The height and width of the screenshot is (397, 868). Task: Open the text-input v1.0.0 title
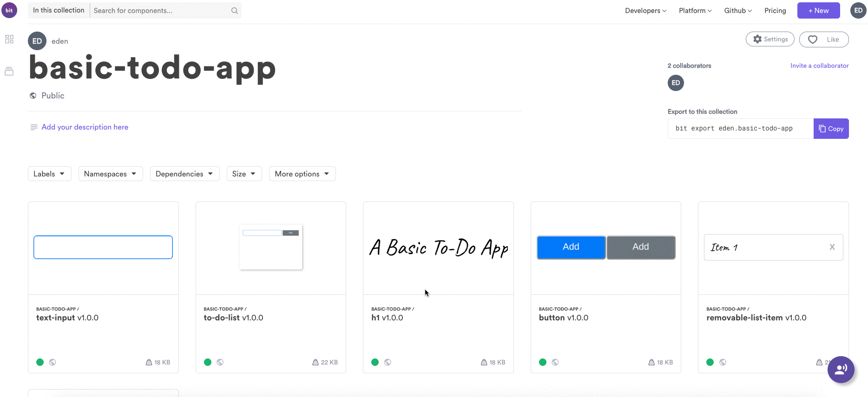click(x=67, y=318)
